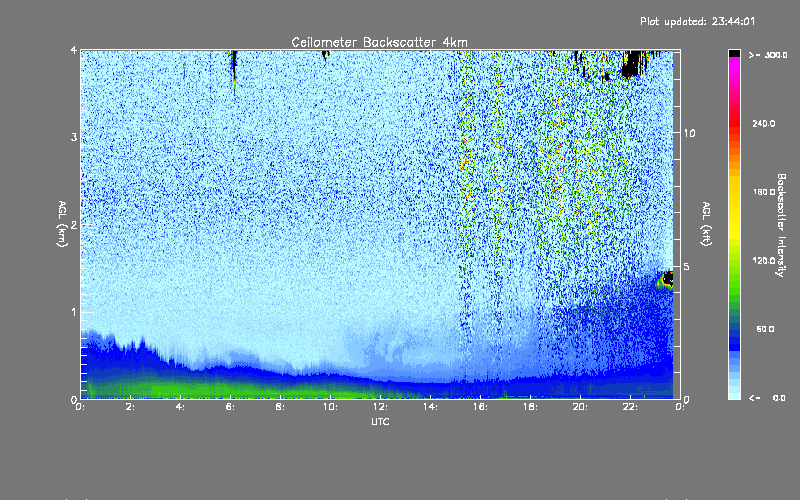This screenshot has height=500, width=800.
Task: Click the "120.0" color bar value
Action: [x=764, y=260]
